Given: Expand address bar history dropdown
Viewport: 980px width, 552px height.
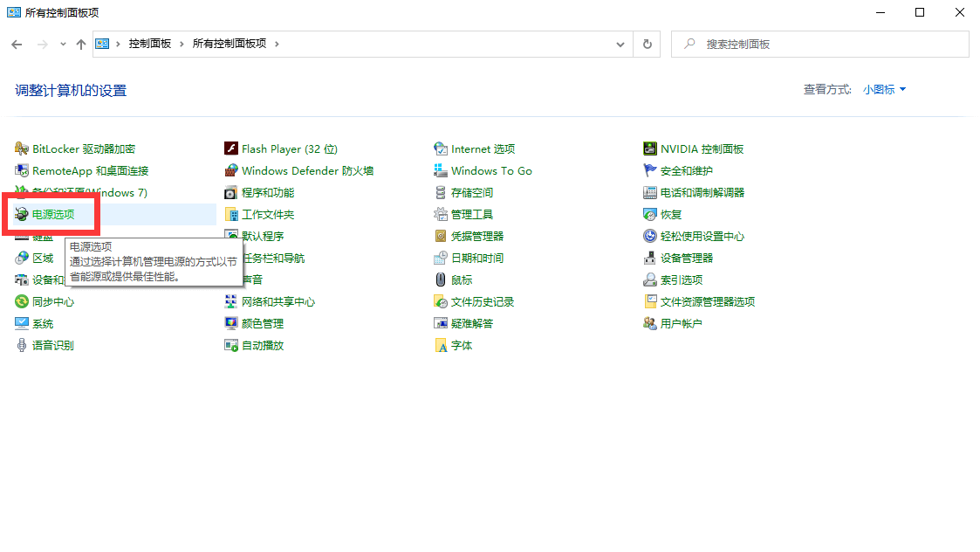Looking at the screenshot, I should pos(620,45).
